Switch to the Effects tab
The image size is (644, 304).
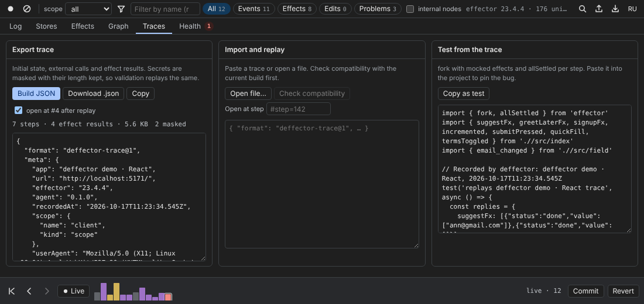pyautogui.click(x=83, y=26)
